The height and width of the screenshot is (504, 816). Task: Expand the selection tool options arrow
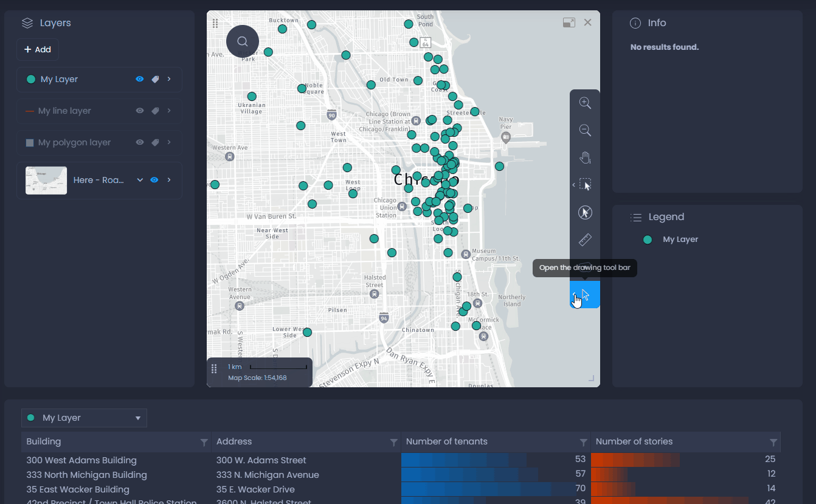click(x=573, y=185)
